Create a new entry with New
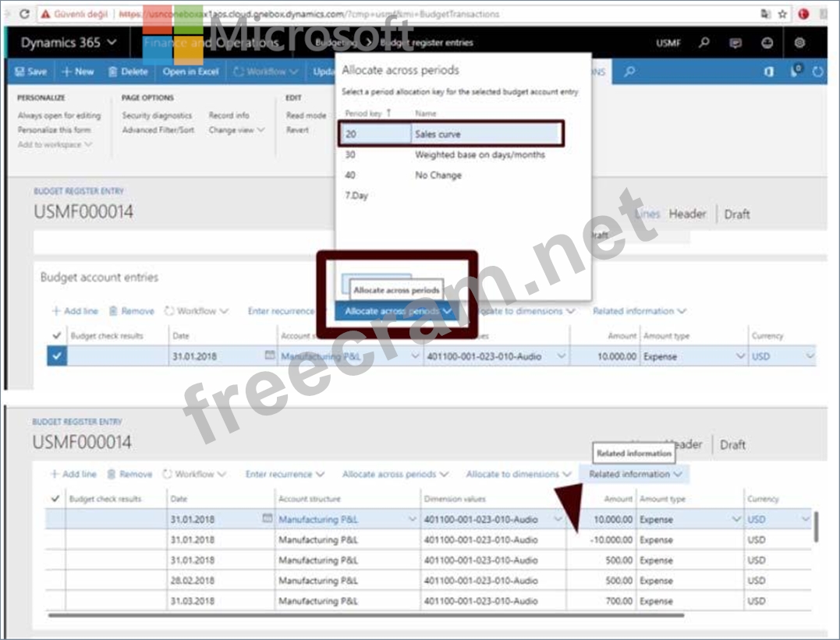840x640 pixels. click(x=78, y=72)
